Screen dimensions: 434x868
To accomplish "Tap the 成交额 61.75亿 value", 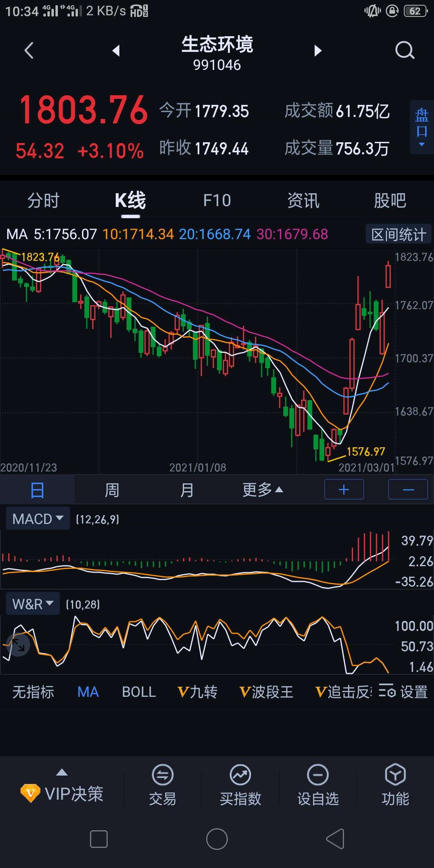I will 363,111.
